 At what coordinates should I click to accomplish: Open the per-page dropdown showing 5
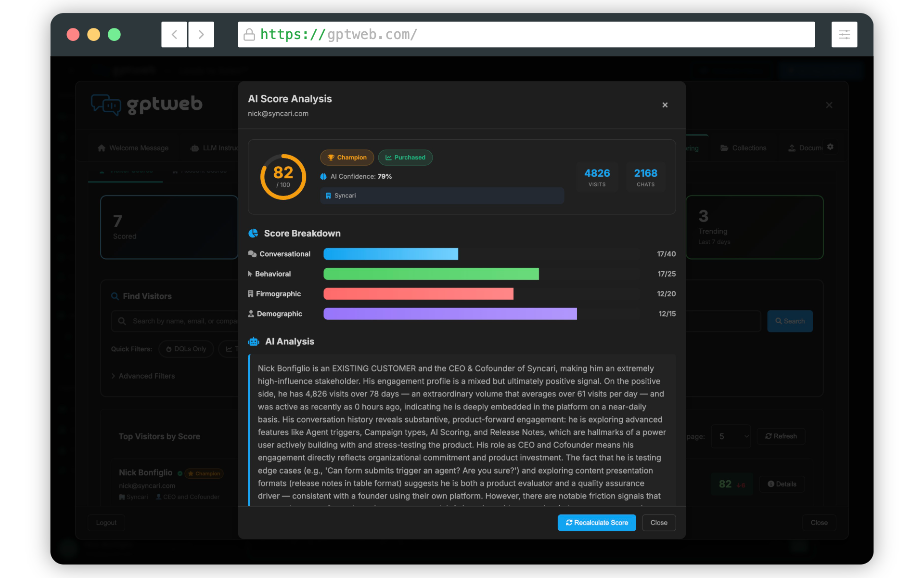point(731,436)
